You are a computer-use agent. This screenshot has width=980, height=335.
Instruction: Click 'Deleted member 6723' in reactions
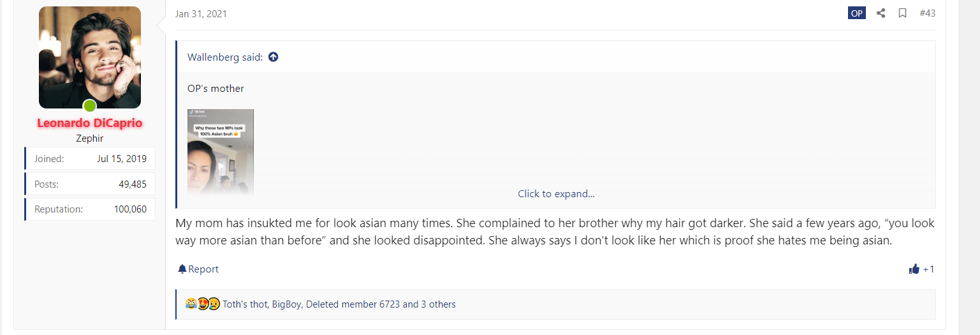tap(353, 304)
